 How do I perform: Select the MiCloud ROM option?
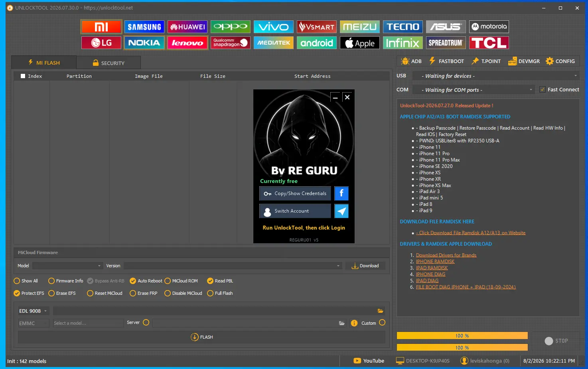[181, 281]
